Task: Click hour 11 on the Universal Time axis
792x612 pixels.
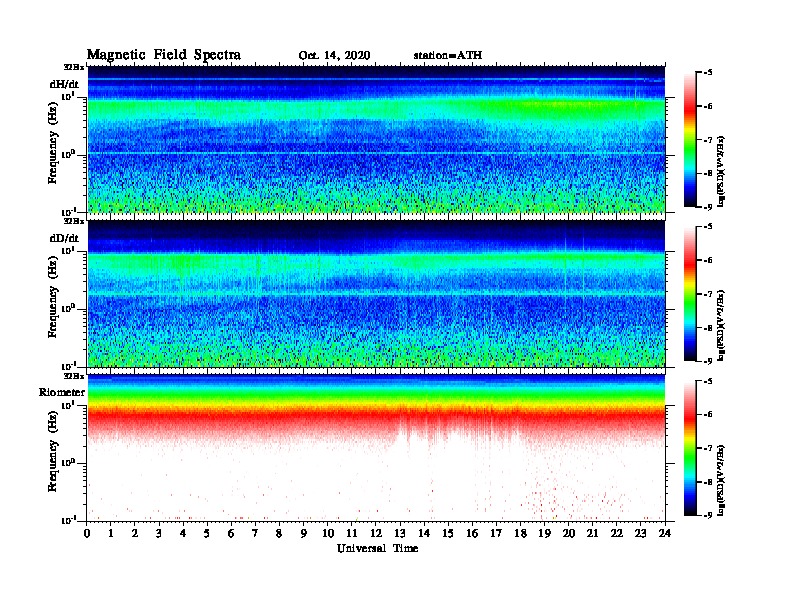Action: tap(352, 534)
